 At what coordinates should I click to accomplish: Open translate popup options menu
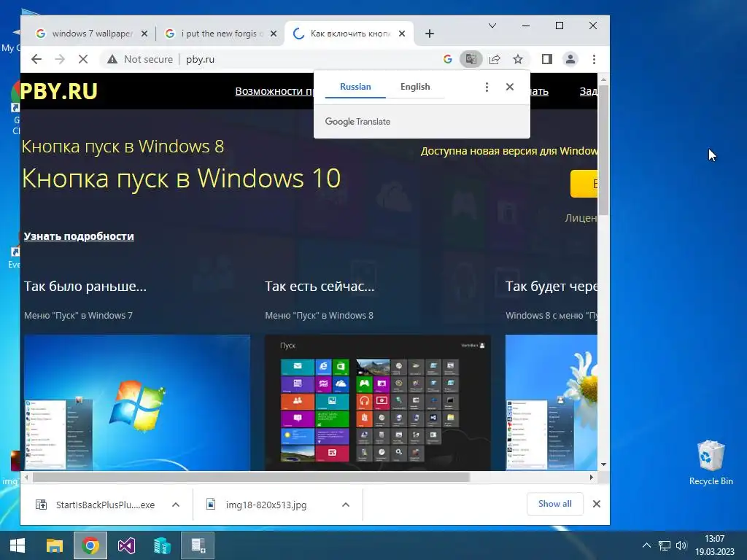[487, 87]
